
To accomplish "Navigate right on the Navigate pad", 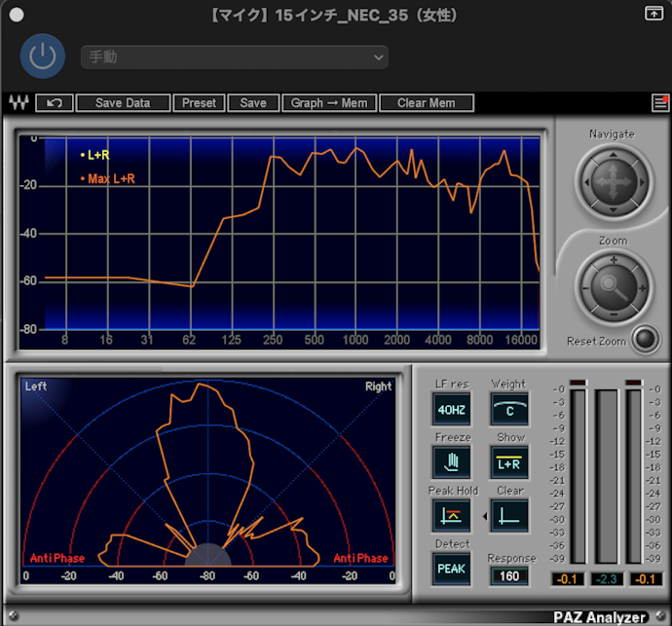I will [642, 182].
